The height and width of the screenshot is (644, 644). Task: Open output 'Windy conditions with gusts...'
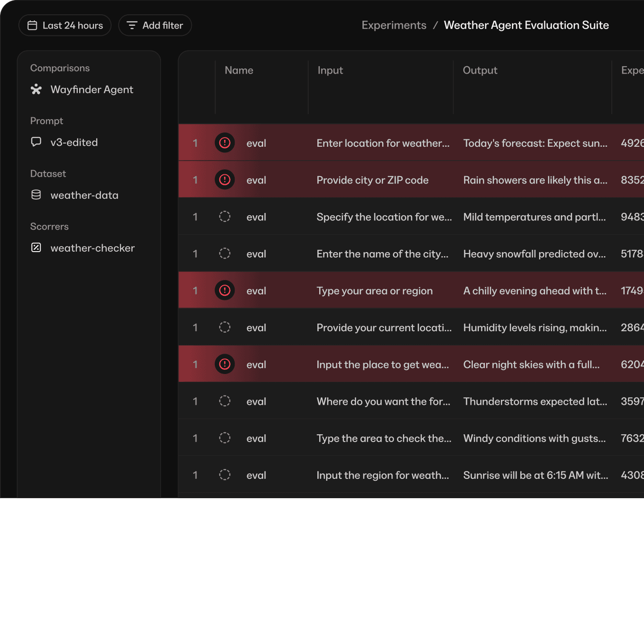tap(535, 438)
